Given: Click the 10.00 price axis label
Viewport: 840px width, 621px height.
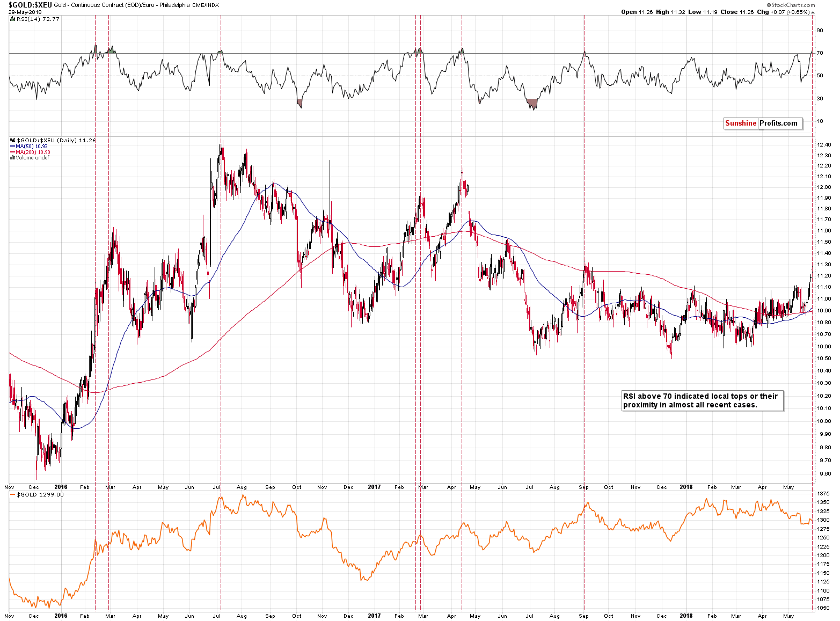Looking at the screenshot, I should point(823,421).
